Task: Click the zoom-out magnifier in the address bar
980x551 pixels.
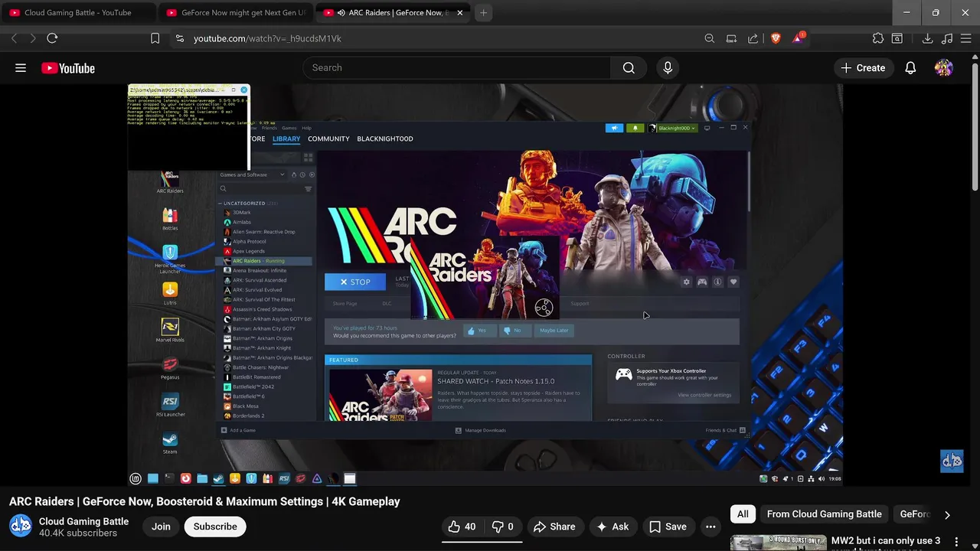Action: click(710, 38)
